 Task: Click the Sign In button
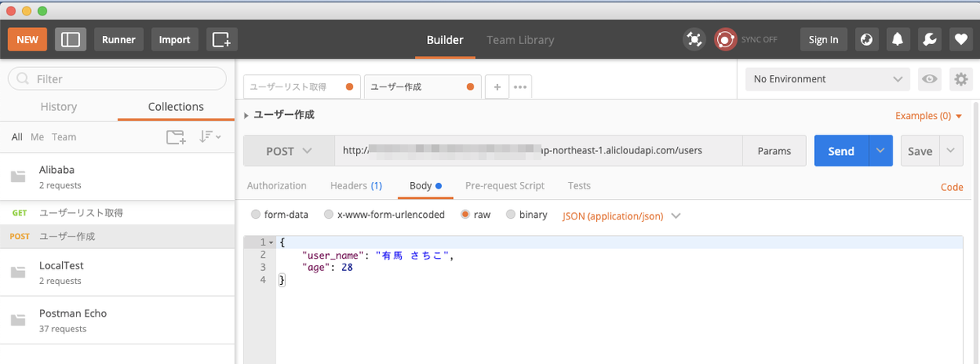[x=823, y=39]
